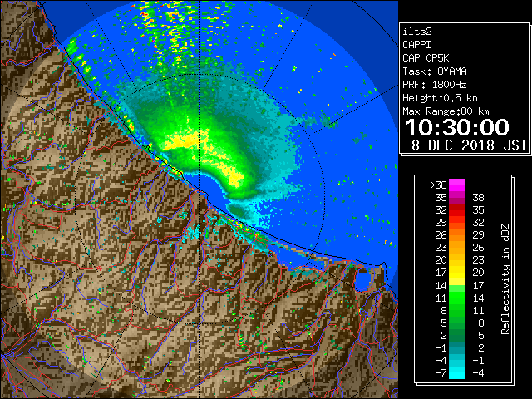Viewport: 532px width, 399px height.
Task: Click the Height:0.5 km line
Action: pos(440,98)
